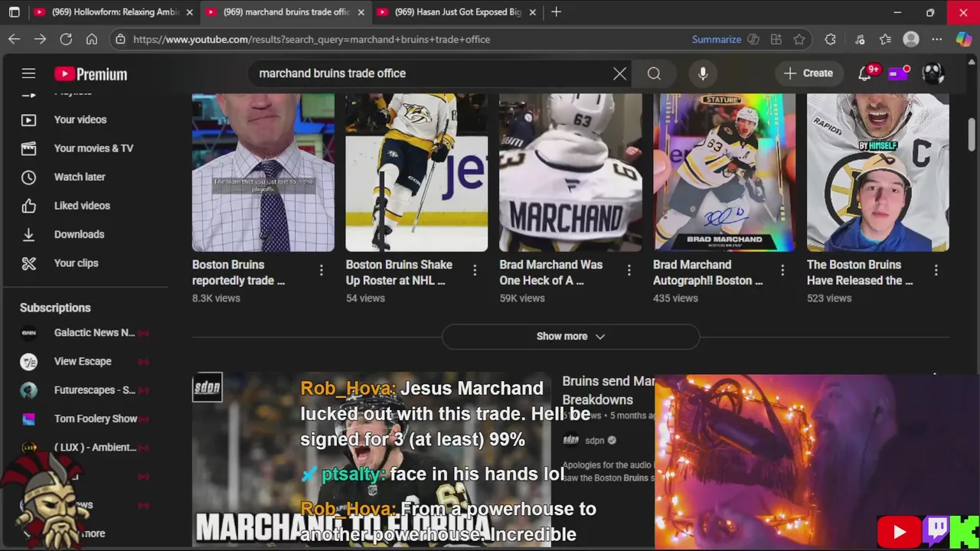
Task: Launch Copilot from the toolbar
Action: 964,39
